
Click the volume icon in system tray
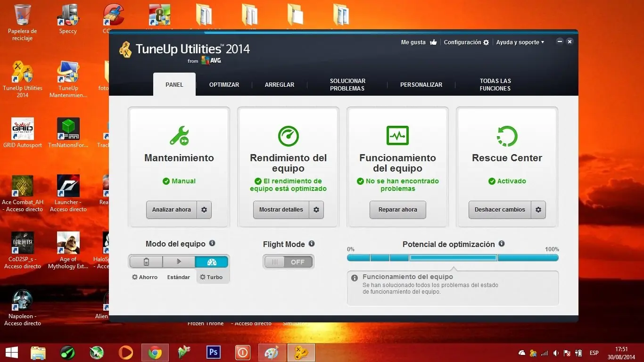point(557,353)
